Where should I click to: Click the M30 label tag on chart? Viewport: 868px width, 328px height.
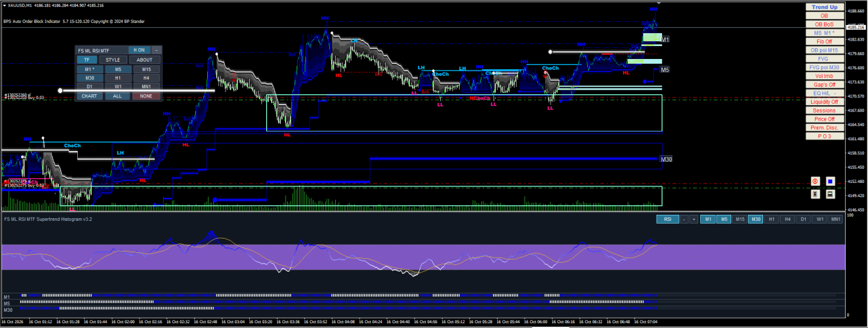coord(666,159)
